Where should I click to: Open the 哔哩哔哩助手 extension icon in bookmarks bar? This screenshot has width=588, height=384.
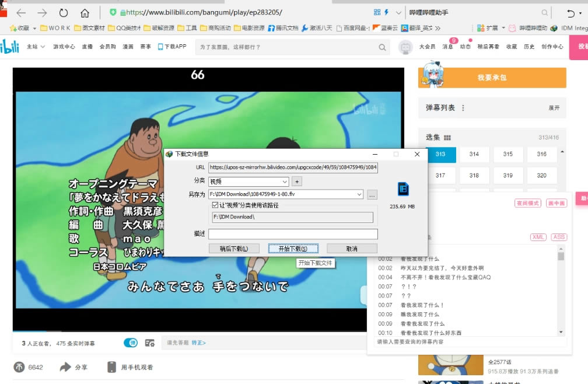coord(512,28)
